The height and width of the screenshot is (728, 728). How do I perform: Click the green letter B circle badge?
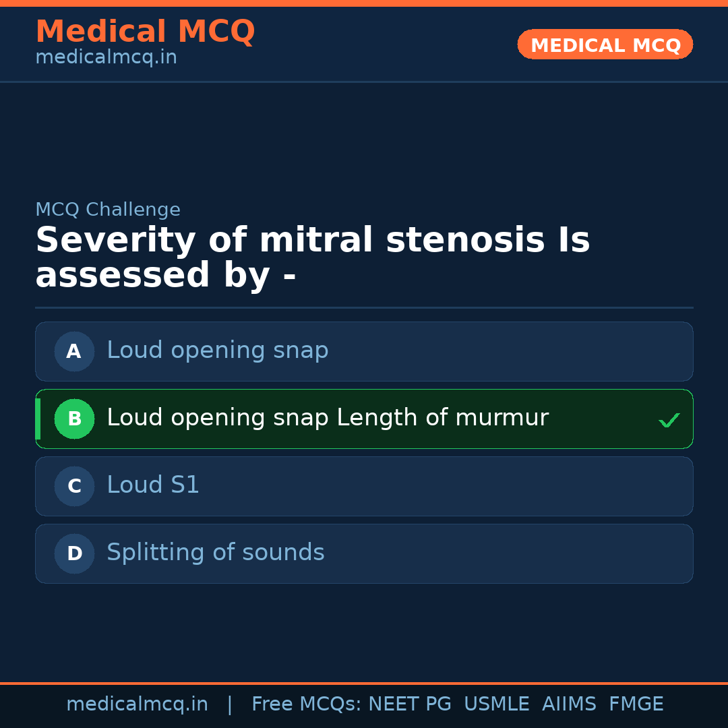(x=74, y=419)
